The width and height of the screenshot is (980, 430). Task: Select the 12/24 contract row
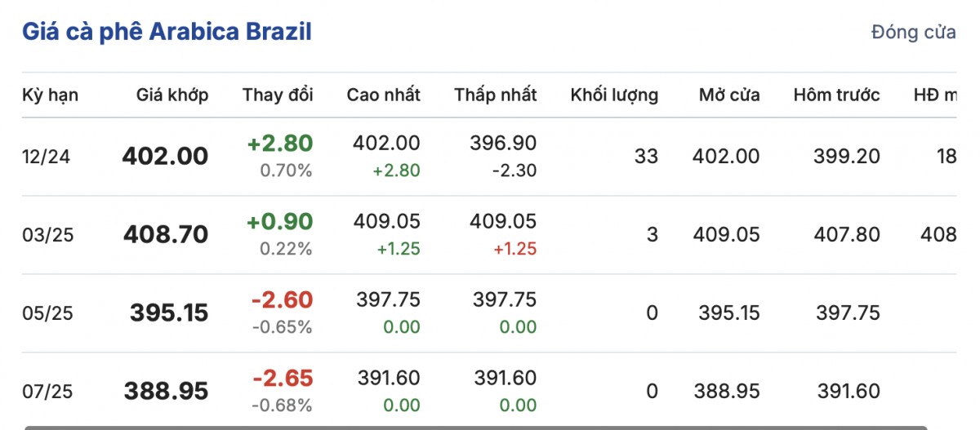click(x=47, y=157)
